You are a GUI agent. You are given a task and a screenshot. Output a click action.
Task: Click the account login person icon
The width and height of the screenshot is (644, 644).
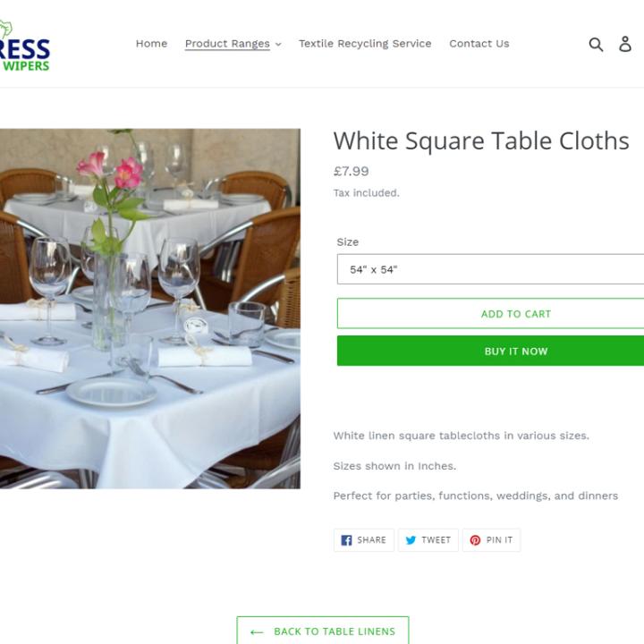tap(625, 44)
